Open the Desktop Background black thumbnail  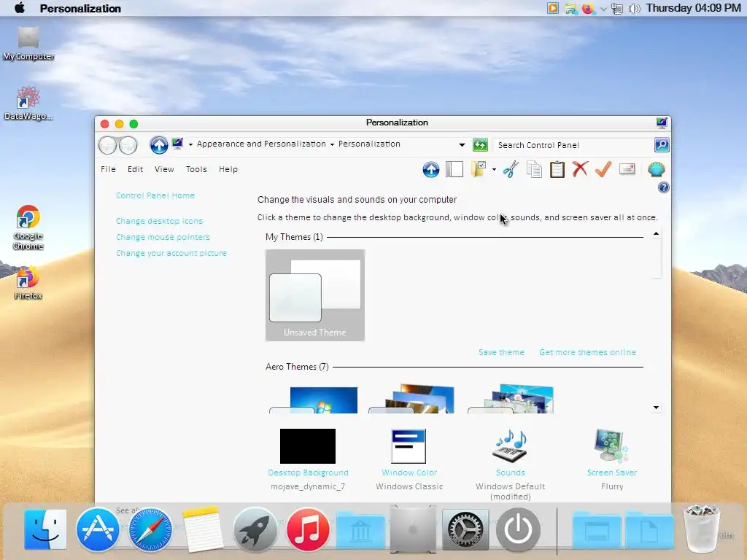point(308,446)
